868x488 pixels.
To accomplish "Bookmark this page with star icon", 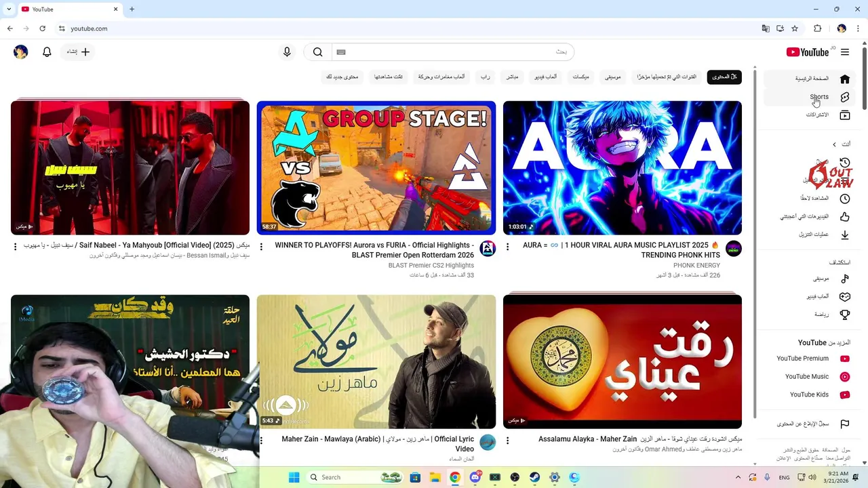I will point(795,28).
